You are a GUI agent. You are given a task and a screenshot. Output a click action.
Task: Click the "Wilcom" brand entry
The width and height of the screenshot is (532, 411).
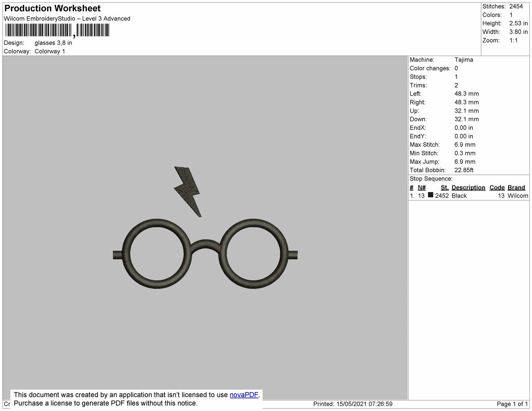(x=518, y=196)
